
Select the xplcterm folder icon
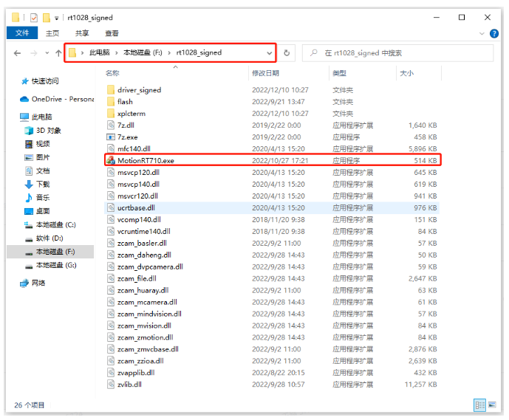[111, 114]
